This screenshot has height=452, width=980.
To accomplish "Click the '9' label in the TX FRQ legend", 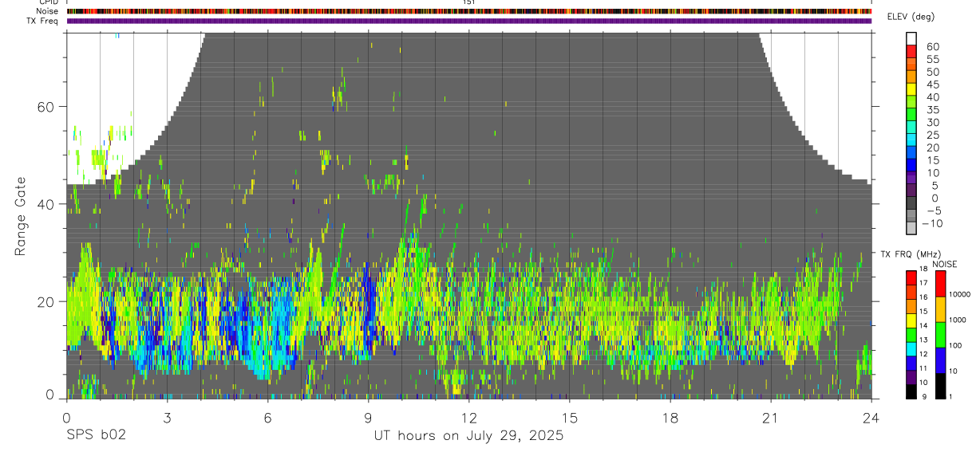I will (x=923, y=396).
